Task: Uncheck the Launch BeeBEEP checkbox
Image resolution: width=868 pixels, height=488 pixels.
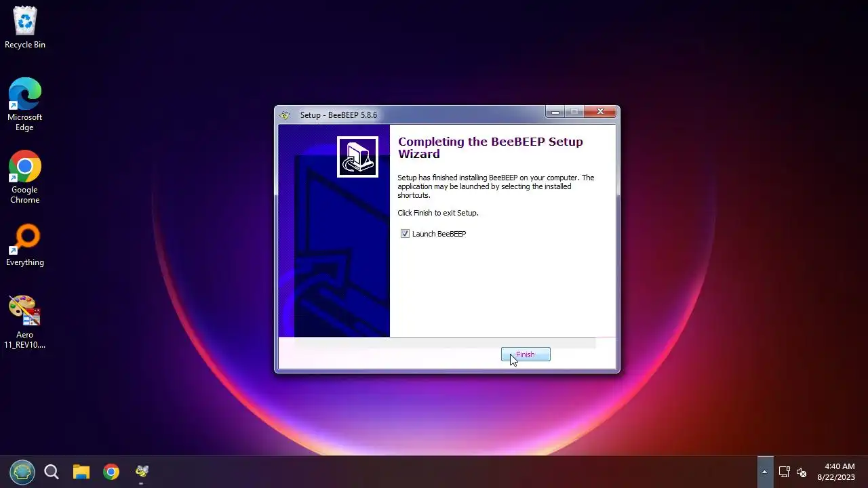Action: tap(405, 234)
